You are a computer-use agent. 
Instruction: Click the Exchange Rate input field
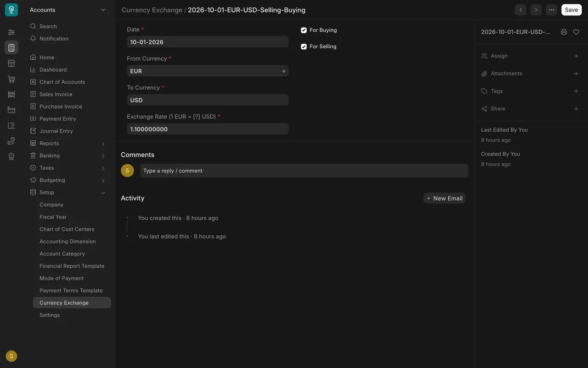[x=208, y=129]
